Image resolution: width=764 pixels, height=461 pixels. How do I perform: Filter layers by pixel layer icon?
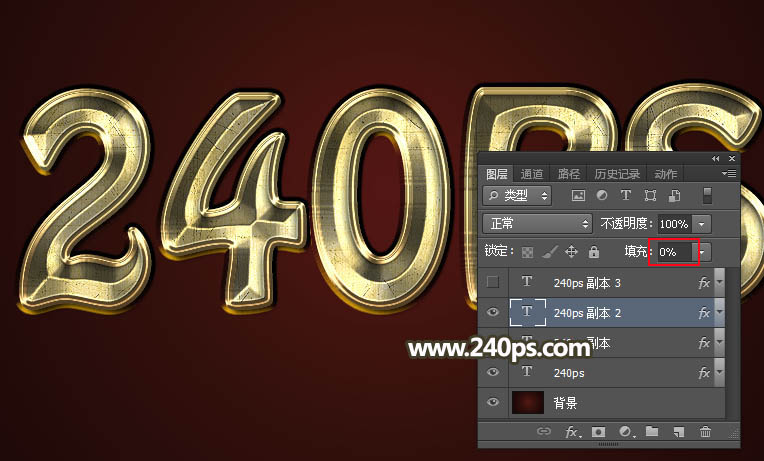click(578, 196)
